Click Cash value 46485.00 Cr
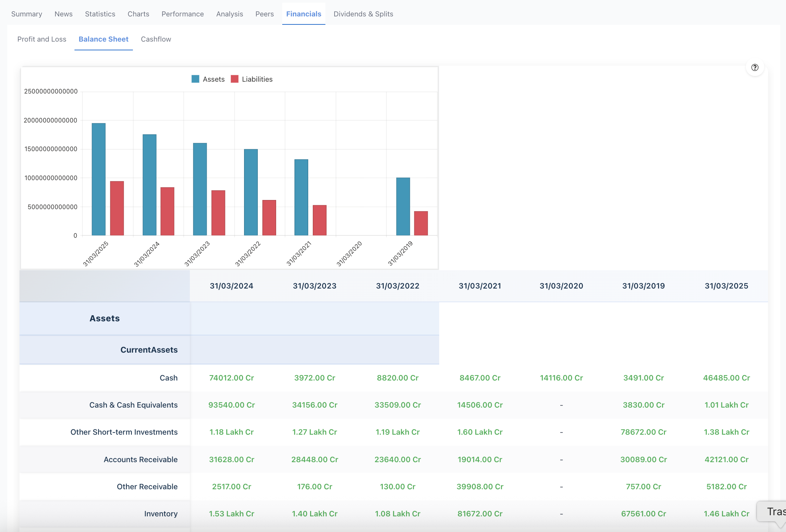The image size is (786, 532). [x=726, y=378]
